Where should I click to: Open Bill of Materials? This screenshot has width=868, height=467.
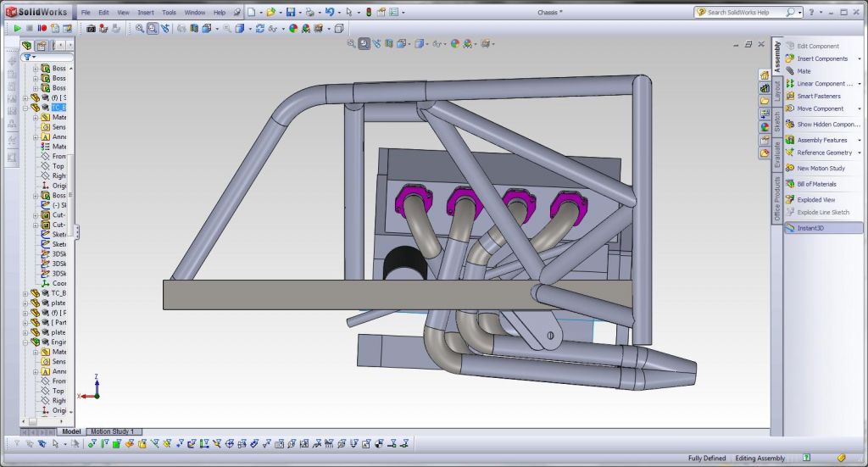click(x=816, y=184)
